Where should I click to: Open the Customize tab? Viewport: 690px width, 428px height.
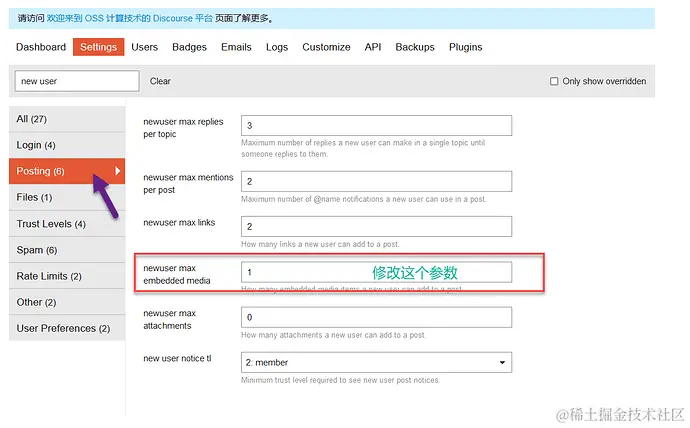click(326, 47)
